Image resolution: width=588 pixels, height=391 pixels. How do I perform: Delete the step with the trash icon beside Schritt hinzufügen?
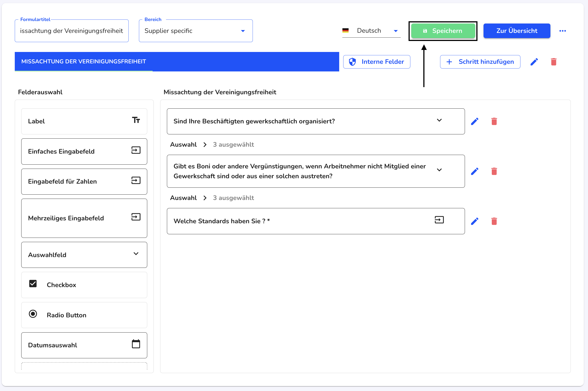553,62
